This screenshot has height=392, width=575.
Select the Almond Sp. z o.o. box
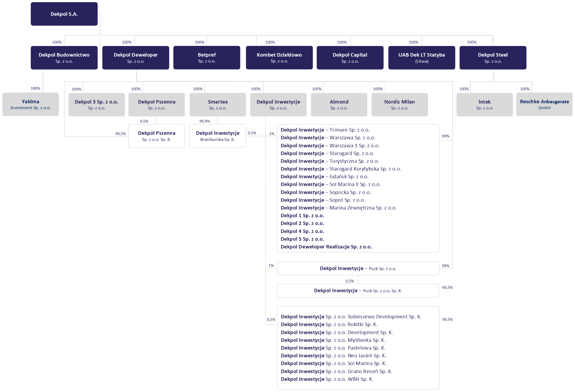tap(339, 105)
